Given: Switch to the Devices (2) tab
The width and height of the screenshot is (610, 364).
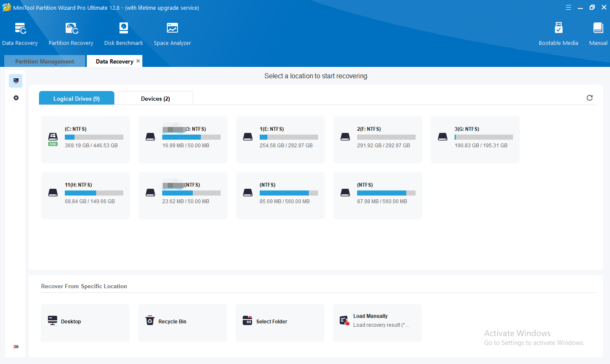Looking at the screenshot, I should click(155, 99).
